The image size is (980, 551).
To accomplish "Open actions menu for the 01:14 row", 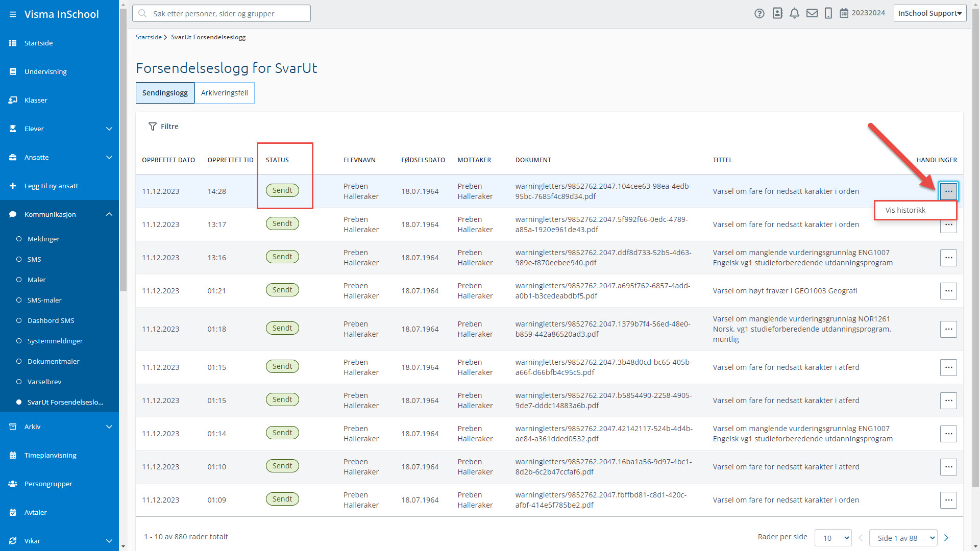I will click(x=948, y=434).
